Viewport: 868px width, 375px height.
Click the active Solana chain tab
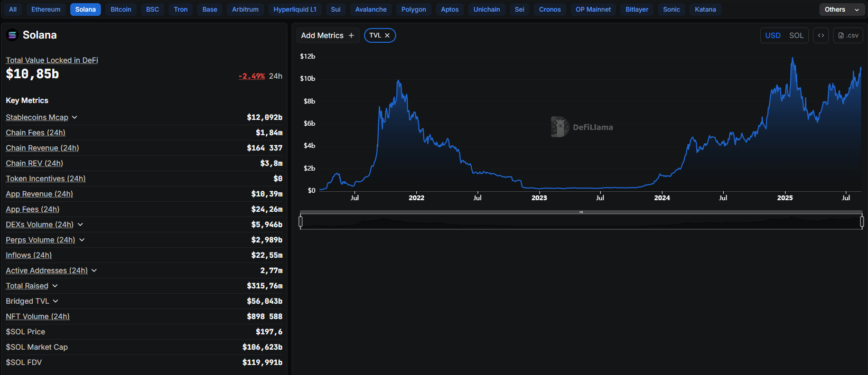(86, 10)
